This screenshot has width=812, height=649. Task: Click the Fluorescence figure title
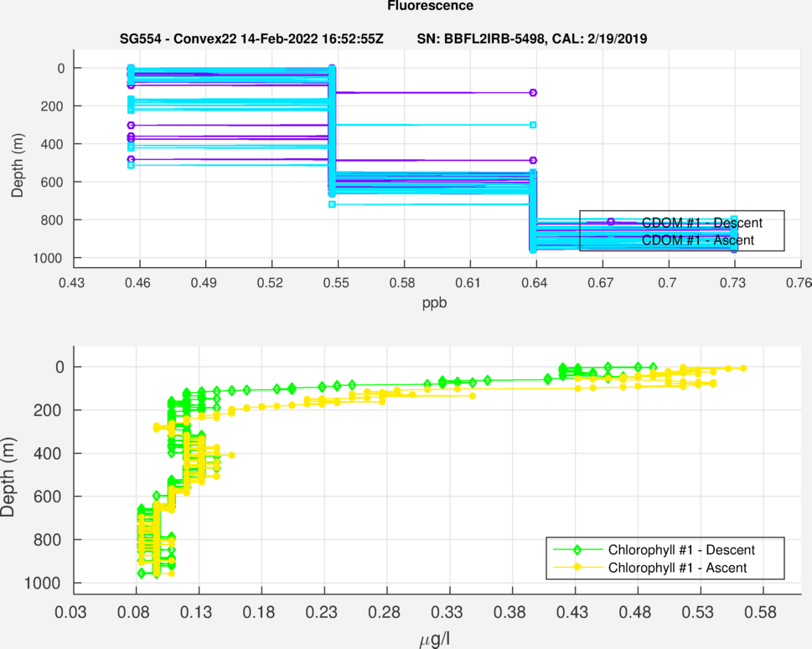[431, 6]
